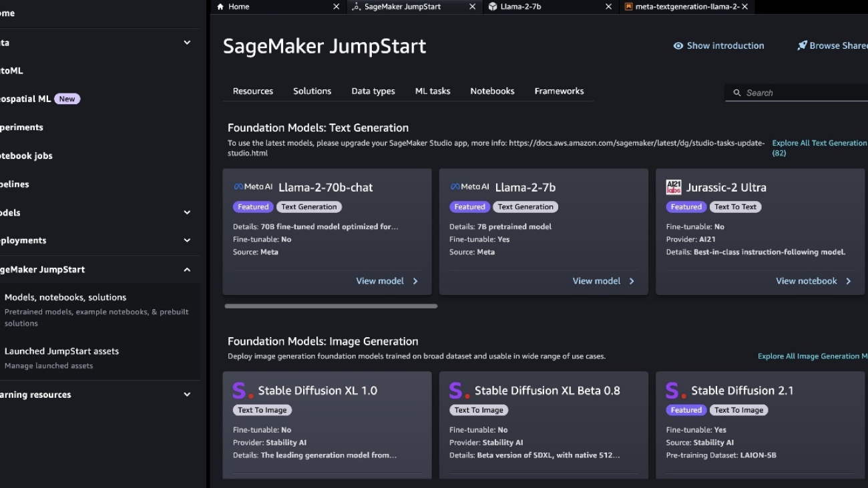Image resolution: width=868 pixels, height=488 pixels.
Task: Open the Notebooks filter tab
Action: pyautogui.click(x=492, y=91)
